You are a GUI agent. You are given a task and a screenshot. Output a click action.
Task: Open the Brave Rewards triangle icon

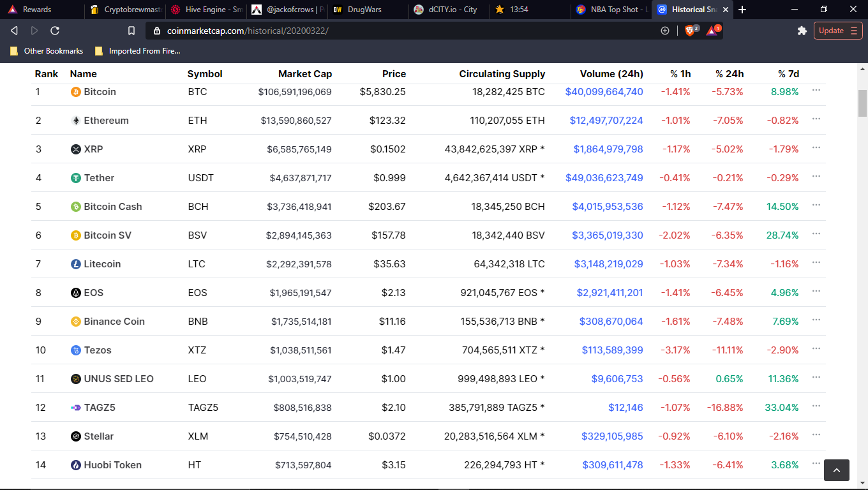tap(712, 31)
